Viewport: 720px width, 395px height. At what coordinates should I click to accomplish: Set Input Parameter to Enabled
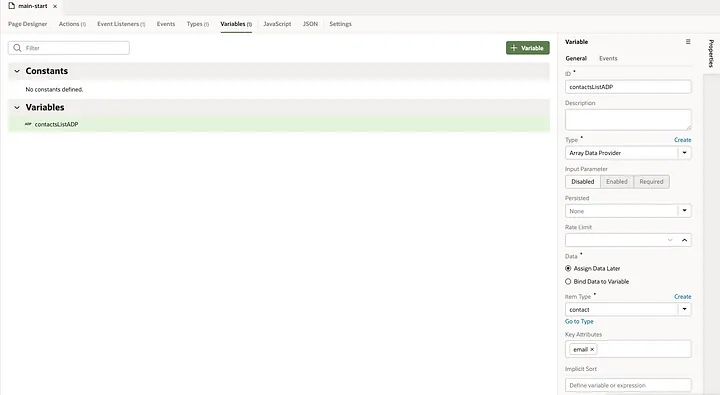[x=617, y=181]
